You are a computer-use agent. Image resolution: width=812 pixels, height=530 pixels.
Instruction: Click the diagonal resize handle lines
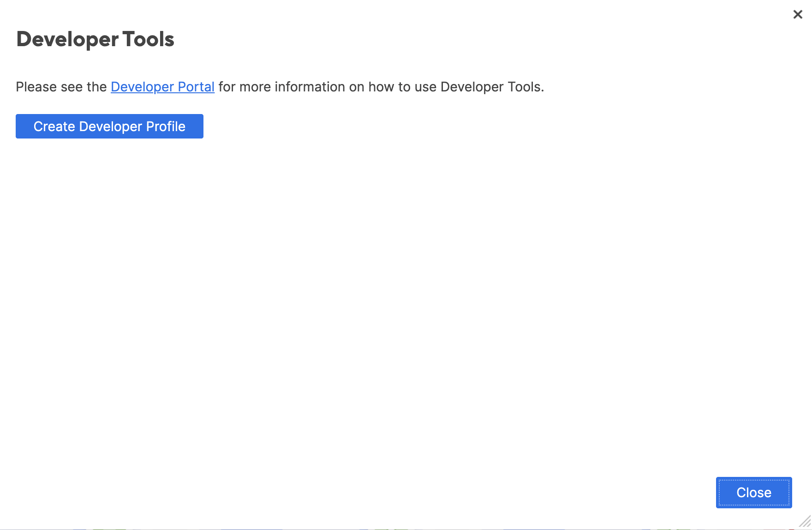(x=805, y=523)
